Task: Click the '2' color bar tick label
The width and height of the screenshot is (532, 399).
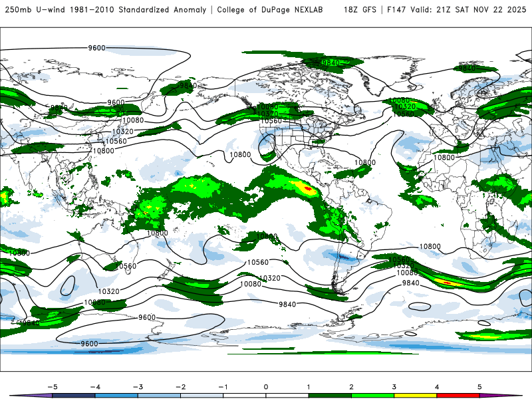Action: pyautogui.click(x=352, y=387)
